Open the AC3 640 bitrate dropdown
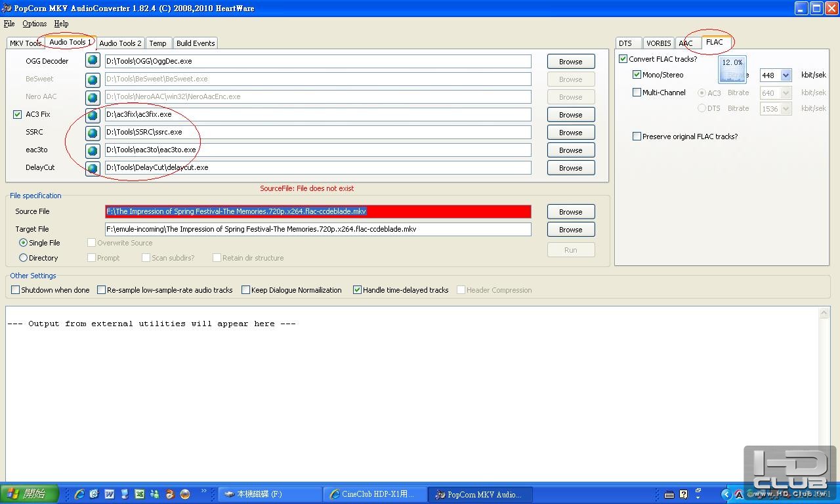Screen dimensions: 840x504 pyautogui.click(x=786, y=93)
